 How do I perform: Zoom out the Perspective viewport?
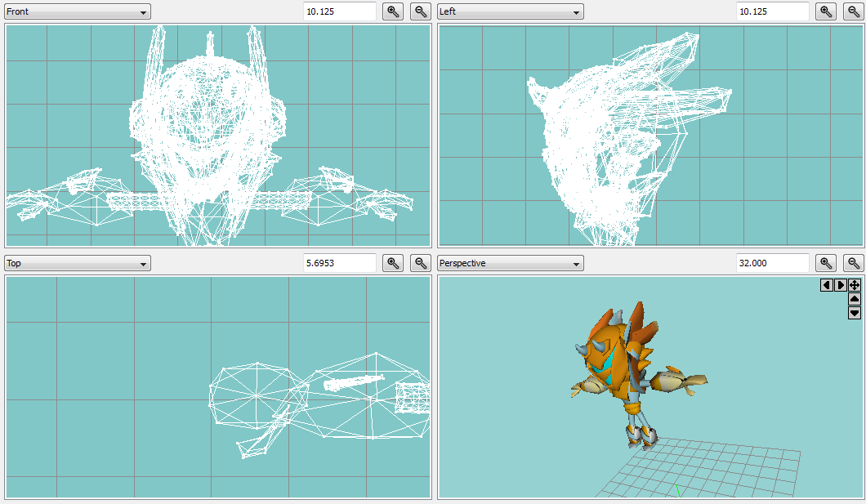pyautogui.click(x=853, y=263)
